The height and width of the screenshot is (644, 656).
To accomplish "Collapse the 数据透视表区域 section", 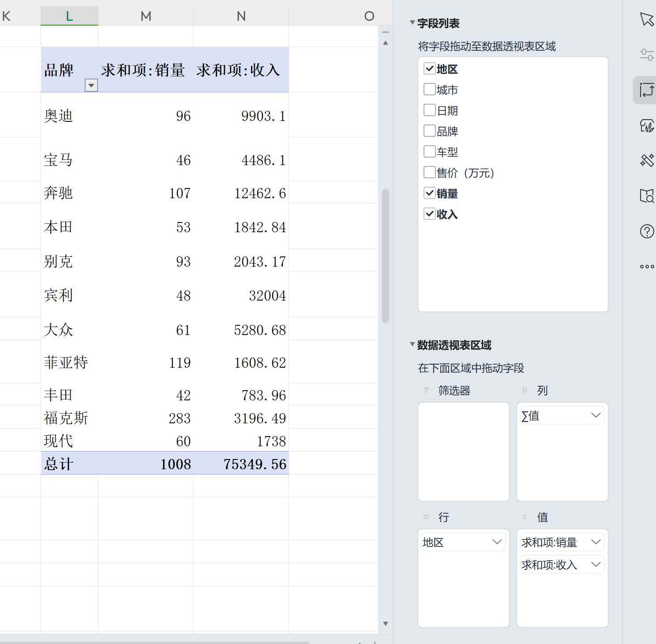I will (412, 344).
